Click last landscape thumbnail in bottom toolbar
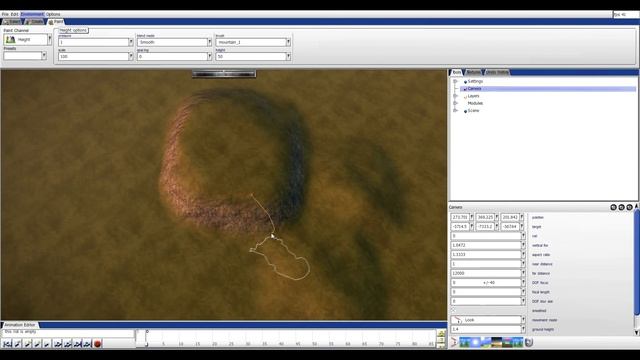 (518, 342)
